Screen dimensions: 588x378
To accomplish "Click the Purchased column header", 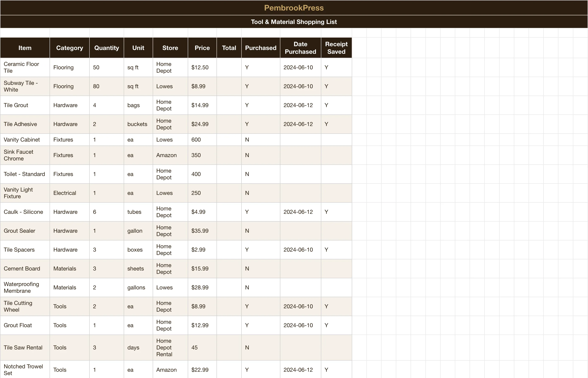I will (261, 48).
